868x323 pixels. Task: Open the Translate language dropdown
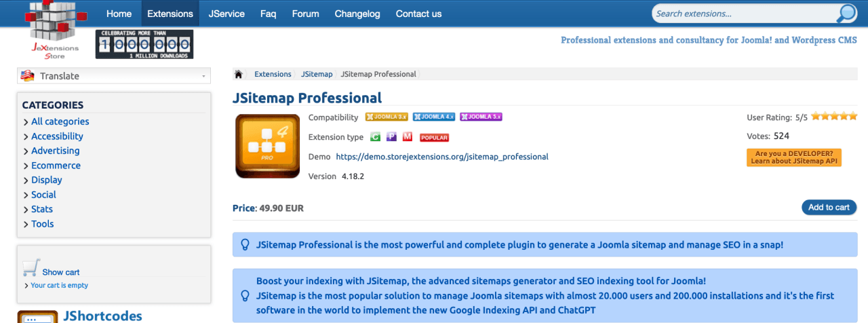pos(113,76)
